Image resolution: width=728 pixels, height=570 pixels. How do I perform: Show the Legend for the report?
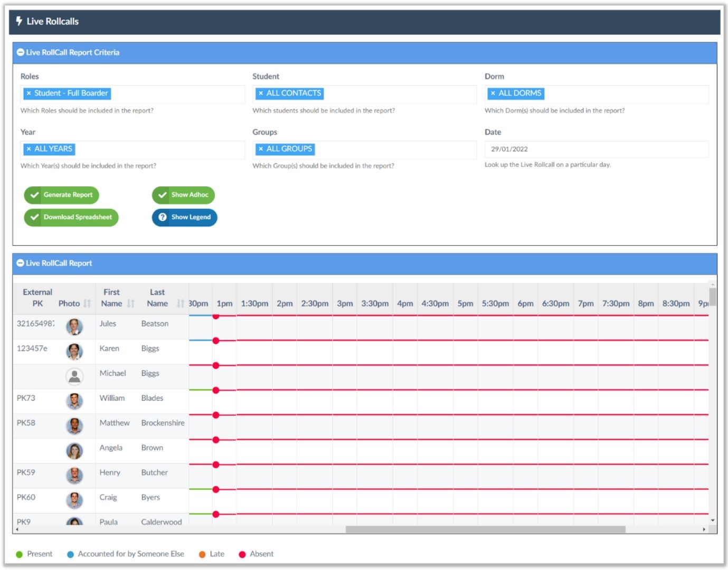[185, 217]
